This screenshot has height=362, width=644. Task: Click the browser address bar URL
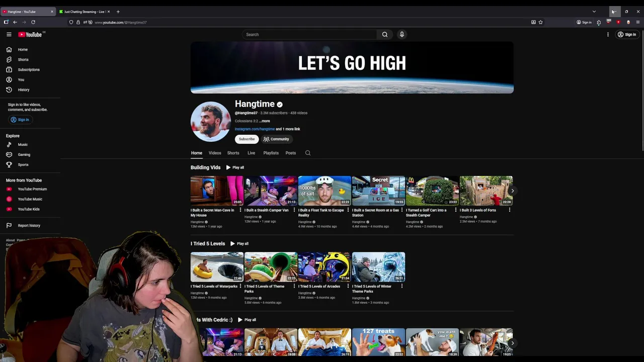(120, 22)
